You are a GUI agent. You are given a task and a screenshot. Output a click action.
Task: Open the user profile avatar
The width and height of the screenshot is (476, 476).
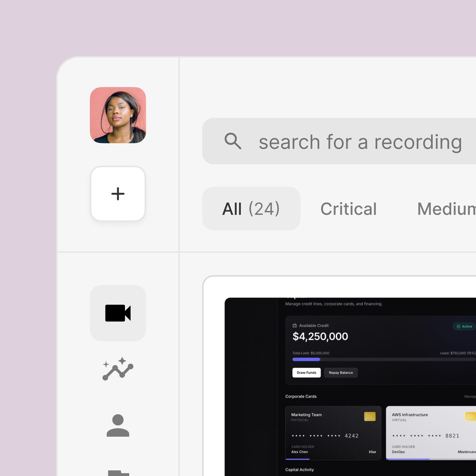(x=118, y=115)
